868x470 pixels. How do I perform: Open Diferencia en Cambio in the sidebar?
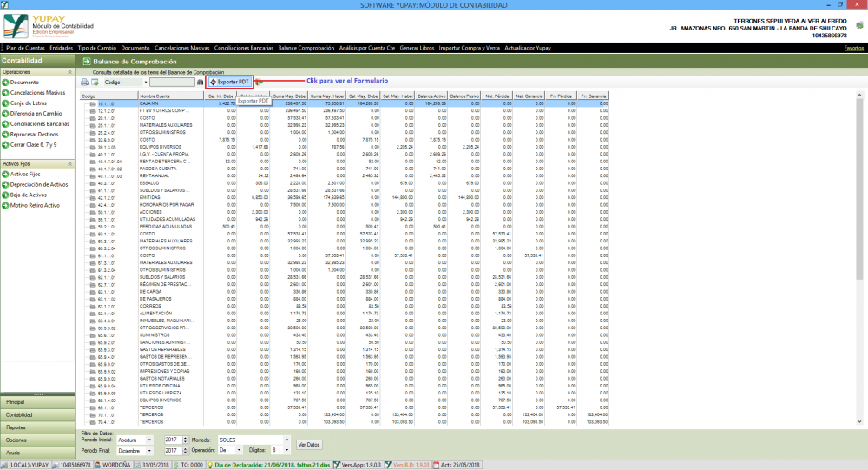tap(32, 114)
